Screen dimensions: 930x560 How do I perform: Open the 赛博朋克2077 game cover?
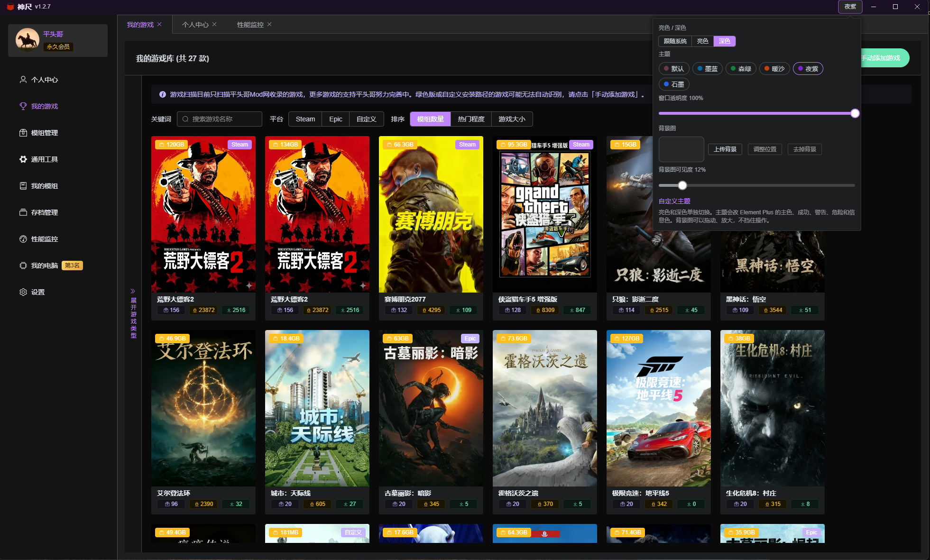(431, 214)
